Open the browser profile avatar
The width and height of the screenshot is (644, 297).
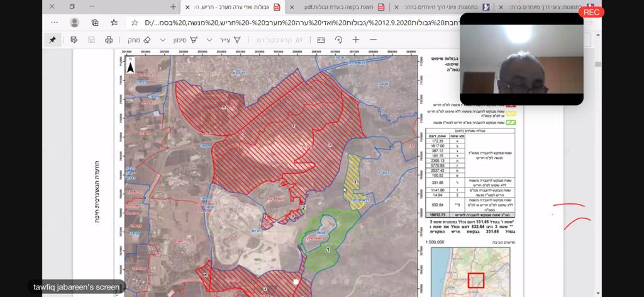(x=74, y=23)
